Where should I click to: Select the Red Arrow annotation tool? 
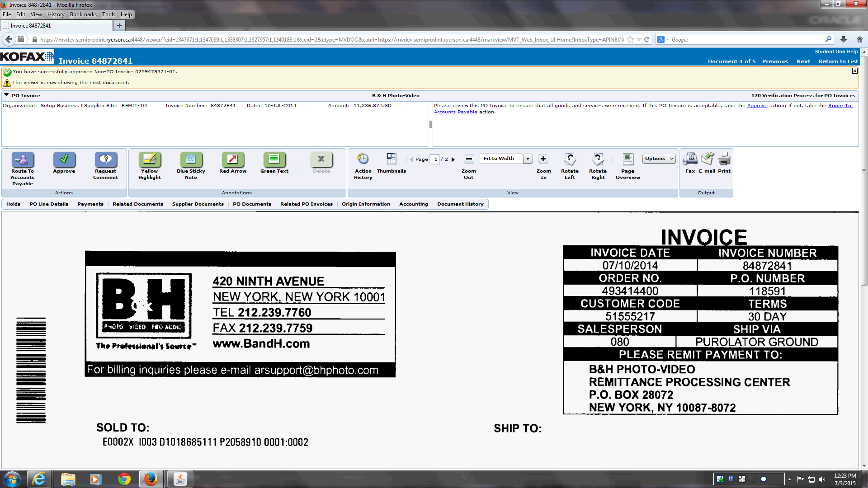coord(232,160)
